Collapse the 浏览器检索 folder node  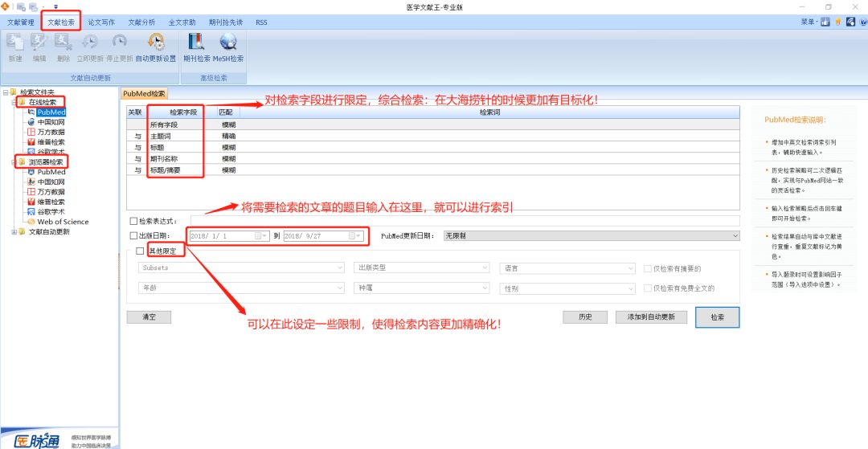coord(14,162)
